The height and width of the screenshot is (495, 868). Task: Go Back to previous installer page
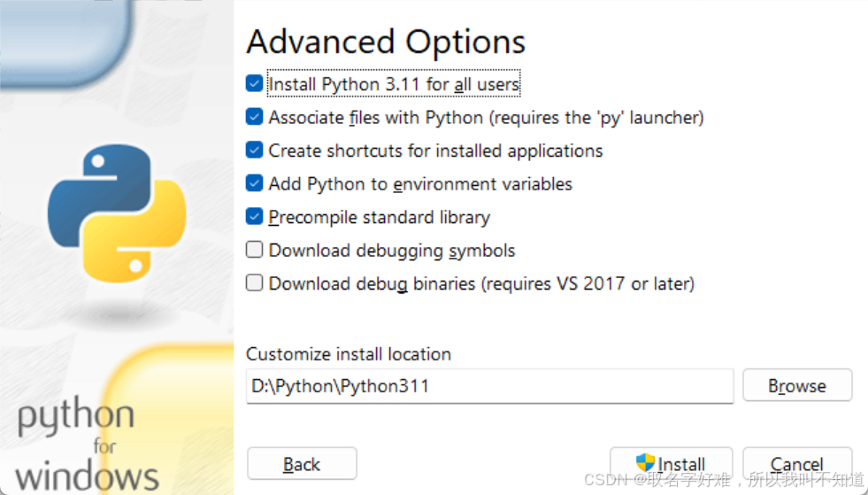click(x=302, y=463)
